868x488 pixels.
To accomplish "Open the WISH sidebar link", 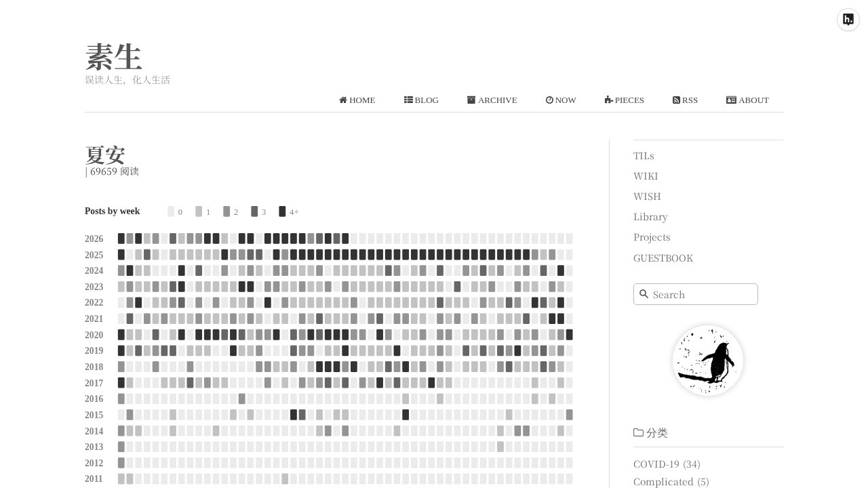I will (647, 197).
